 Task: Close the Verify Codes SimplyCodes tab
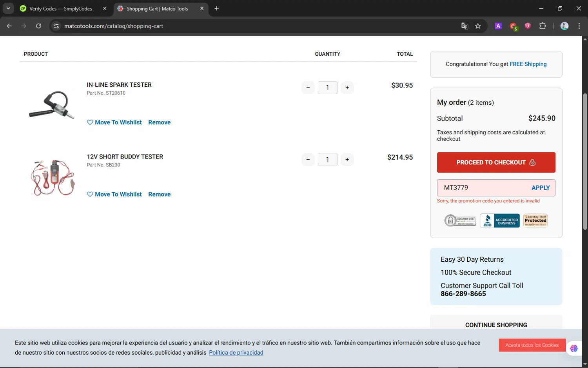105,9
